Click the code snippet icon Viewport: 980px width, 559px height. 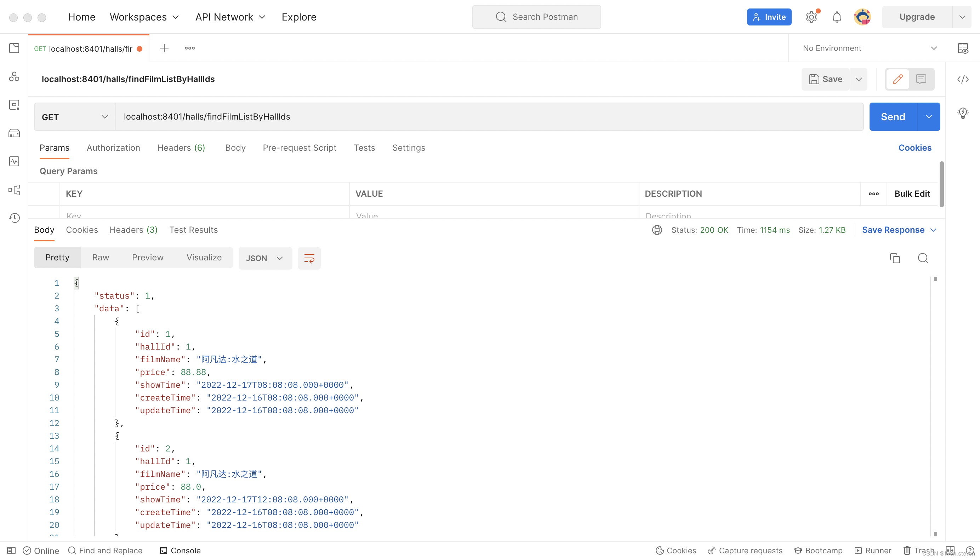point(963,79)
